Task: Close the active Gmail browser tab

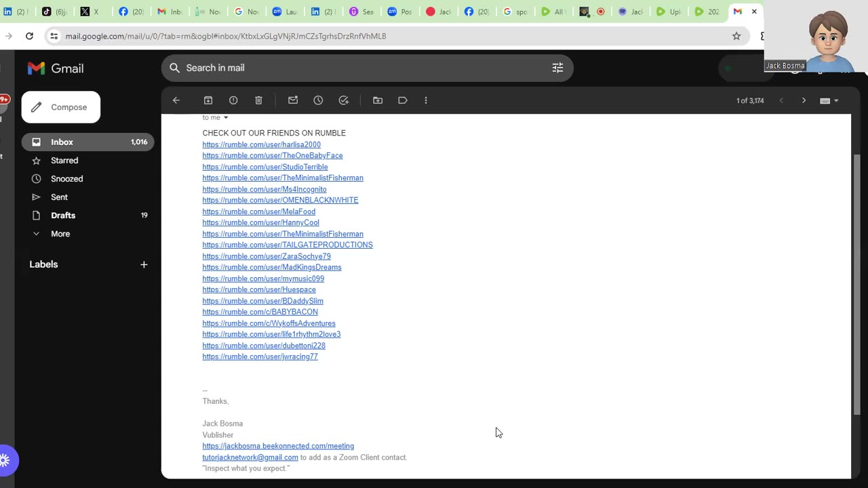Action: 754,12
